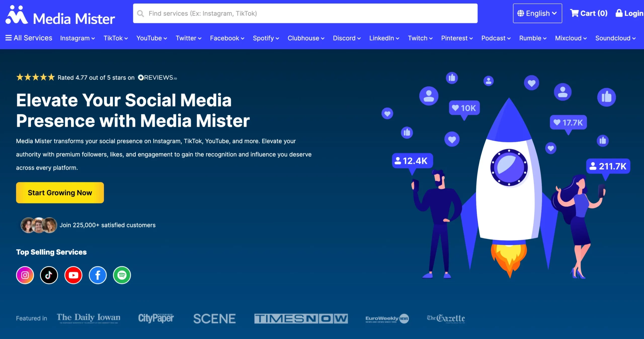644x339 pixels.
Task: Open the Pinterest nav menu
Action: (457, 38)
